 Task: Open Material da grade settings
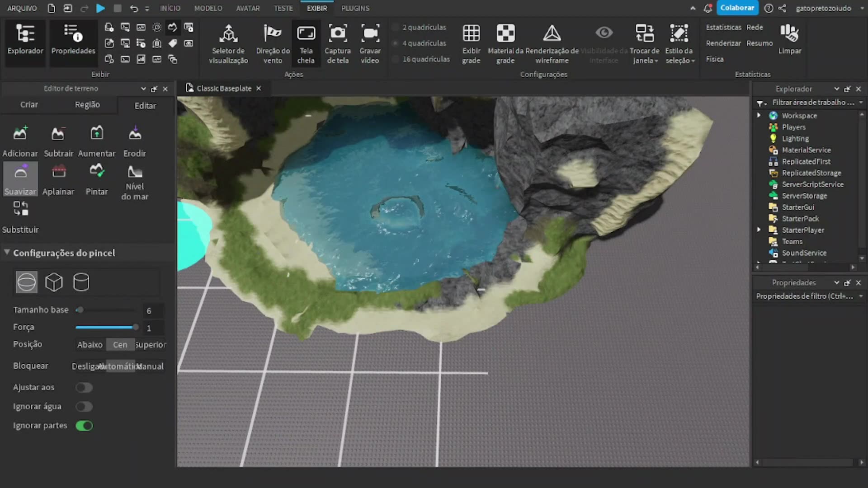505,43
